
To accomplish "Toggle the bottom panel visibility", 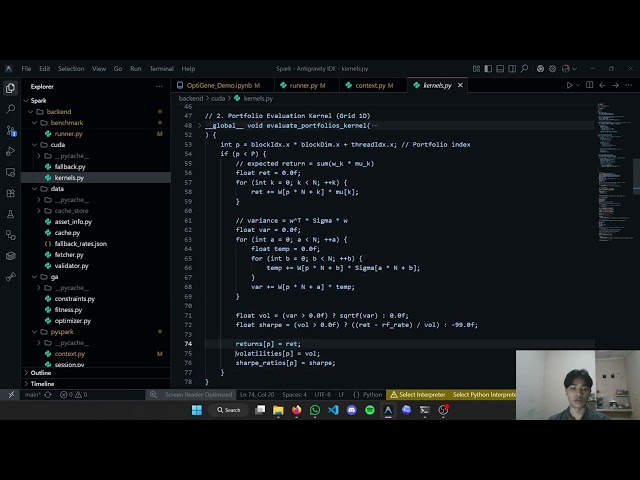I will click(x=500, y=69).
